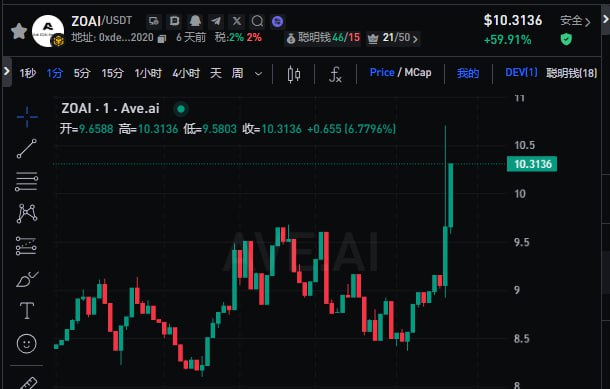Viewport: 610px width, 389px height.
Task: Toggle DEV(1) trade markers
Action: pyautogui.click(x=521, y=72)
